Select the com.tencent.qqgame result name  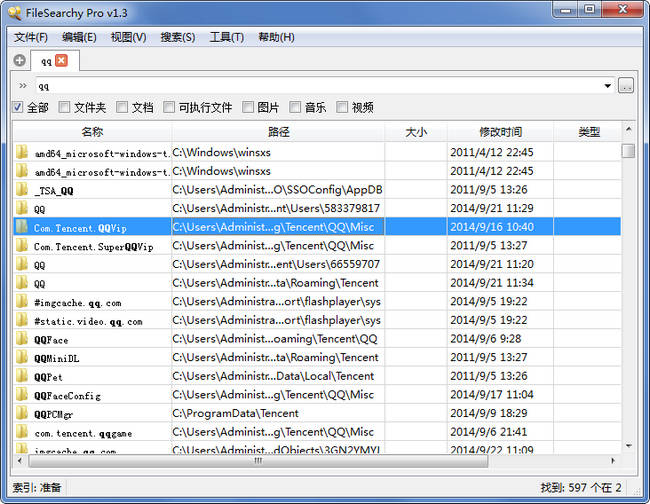(x=83, y=433)
